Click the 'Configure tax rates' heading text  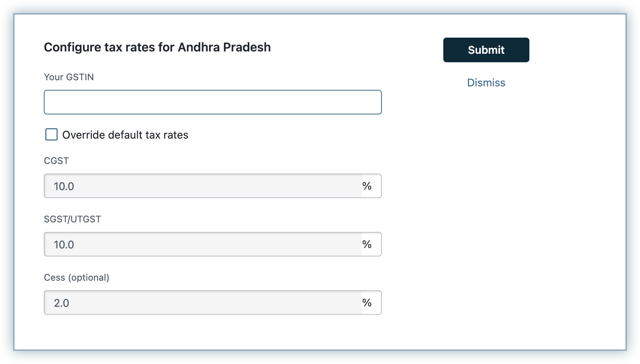[x=109, y=47]
